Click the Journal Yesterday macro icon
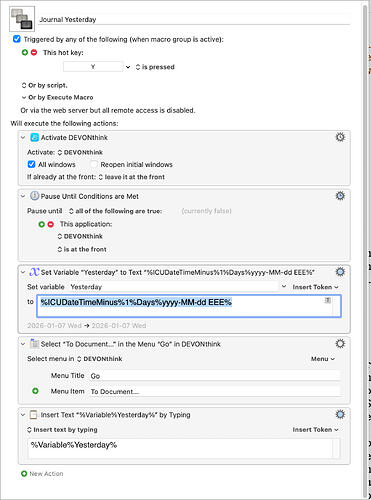The width and height of the screenshot is (371, 500). click(22, 19)
